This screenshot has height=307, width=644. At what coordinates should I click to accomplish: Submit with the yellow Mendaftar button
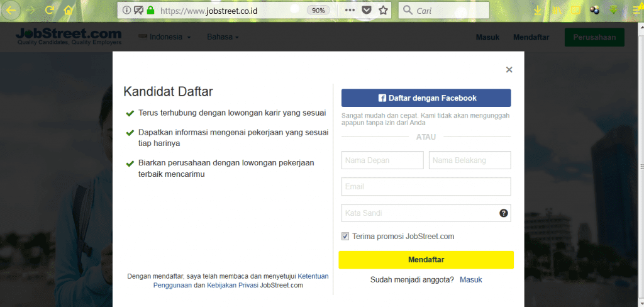pyautogui.click(x=426, y=260)
